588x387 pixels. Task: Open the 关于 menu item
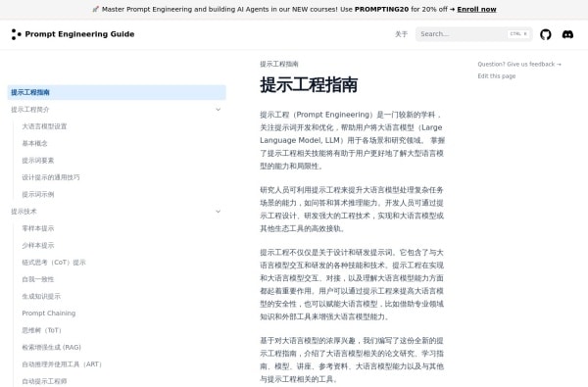click(401, 34)
